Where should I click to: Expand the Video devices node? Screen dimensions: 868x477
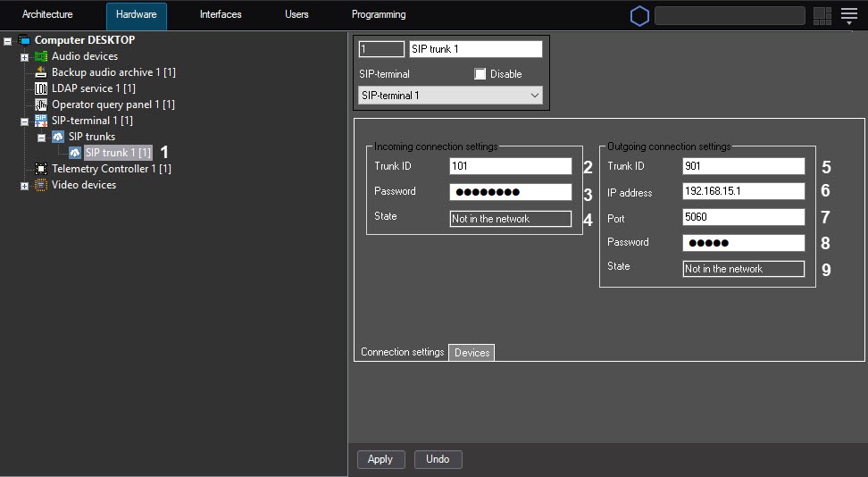coord(24,186)
